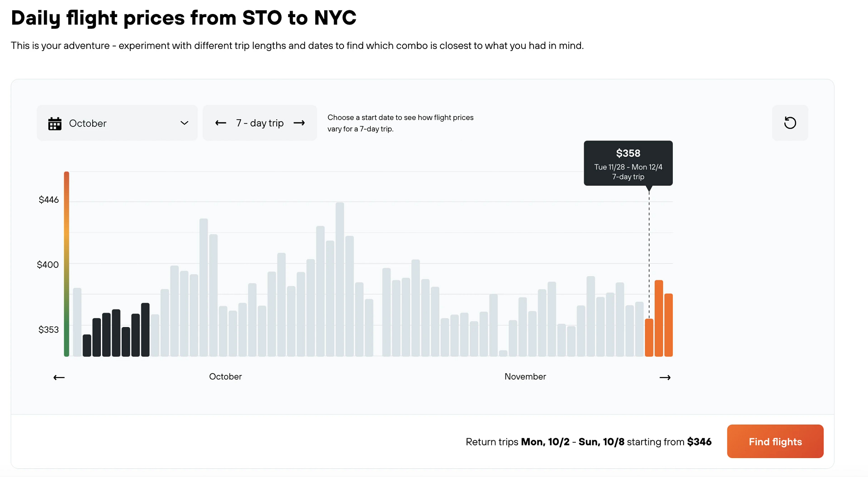Click the price gradient color scale
Image resolution: width=868 pixels, height=477 pixels.
[66, 264]
